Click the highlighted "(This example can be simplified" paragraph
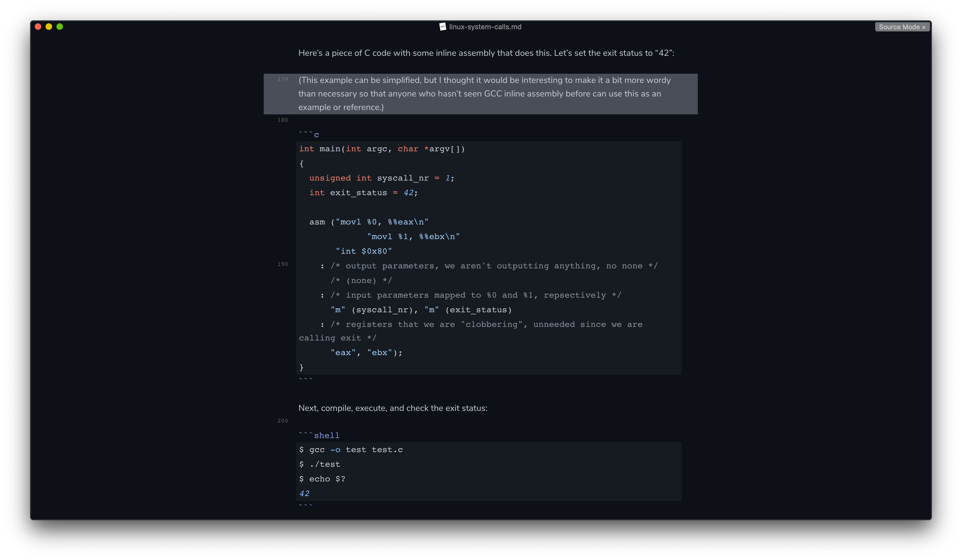This screenshot has height=560, width=962. pos(481,94)
